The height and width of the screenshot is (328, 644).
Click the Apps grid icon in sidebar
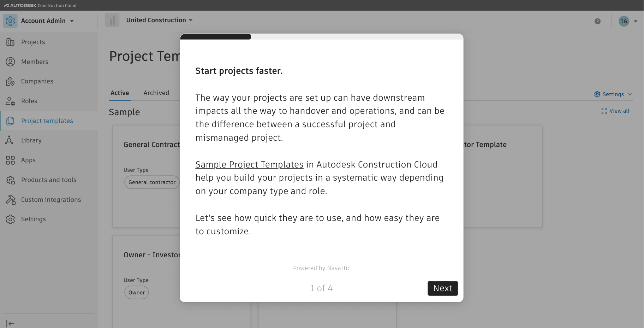coord(10,160)
